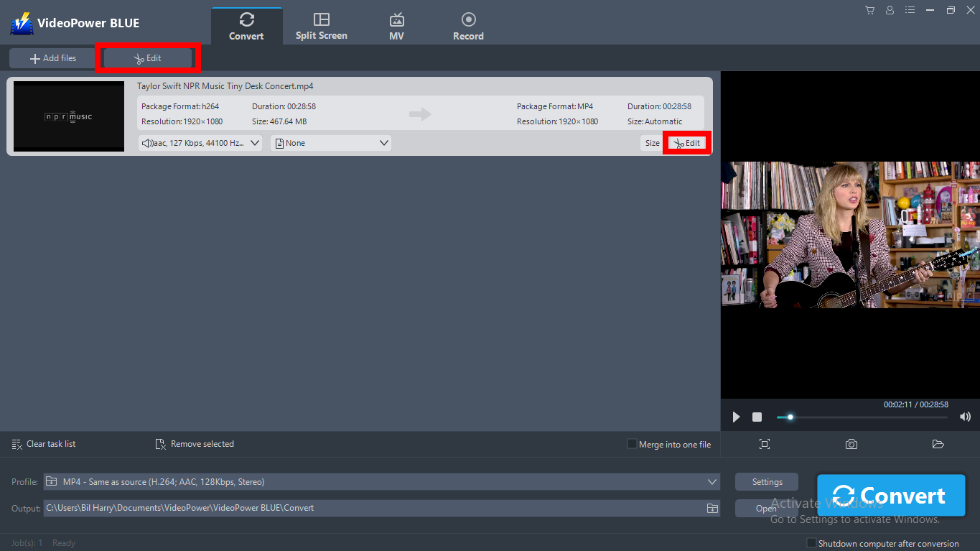Open the shopping cart store icon
The height and width of the screenshot is (551, 980).
pyautogui.click(x=869, y=10)
